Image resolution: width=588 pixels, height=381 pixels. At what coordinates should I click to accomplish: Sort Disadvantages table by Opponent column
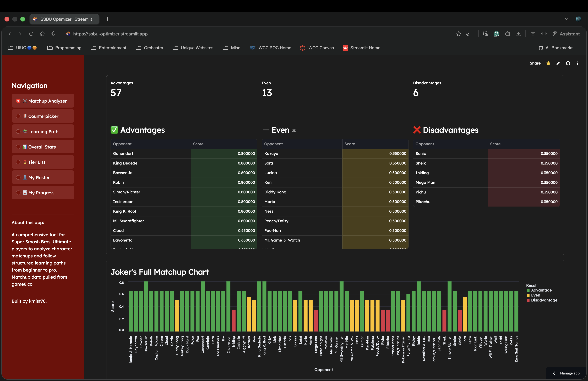(450, 144)
